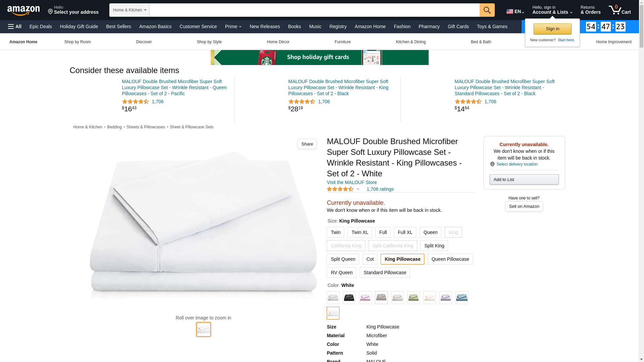Viewport: 644px width, 362px height.
Task: Click the Amazon logo
Action: coord(23,10)
